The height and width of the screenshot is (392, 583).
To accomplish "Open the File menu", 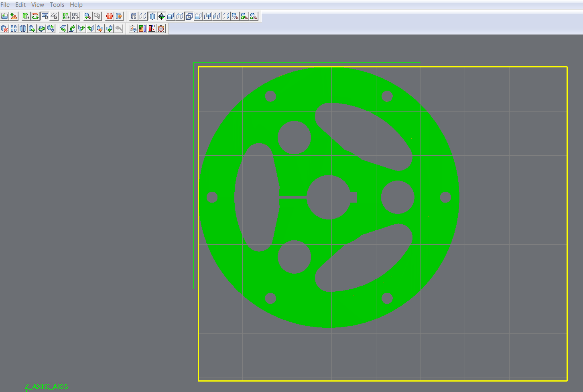I will 5,5.
